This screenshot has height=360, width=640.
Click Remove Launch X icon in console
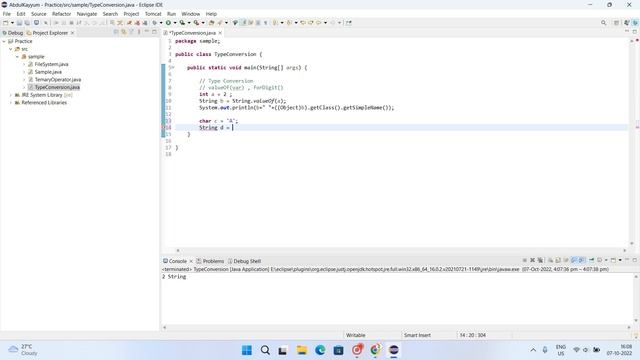point(532,260)
